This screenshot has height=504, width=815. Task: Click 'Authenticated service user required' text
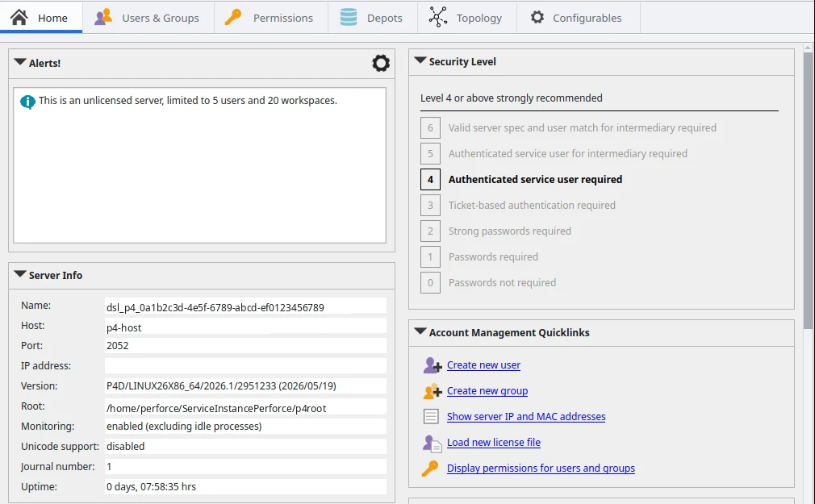point(535,179)
